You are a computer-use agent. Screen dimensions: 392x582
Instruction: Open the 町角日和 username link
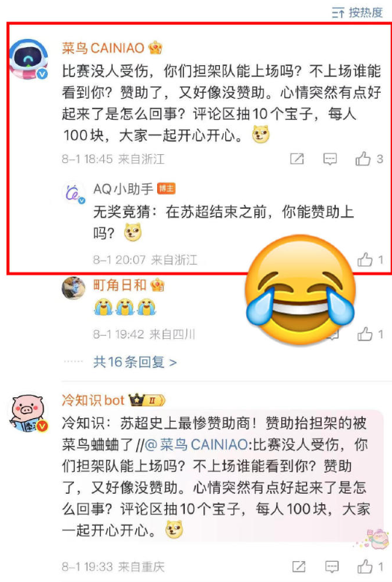tap(120, 285)
